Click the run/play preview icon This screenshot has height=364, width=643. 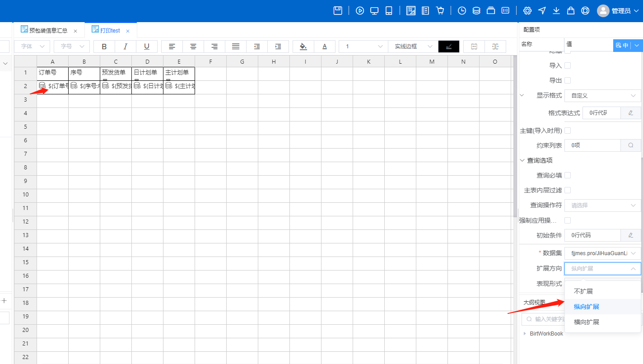[x=360, y=11]
